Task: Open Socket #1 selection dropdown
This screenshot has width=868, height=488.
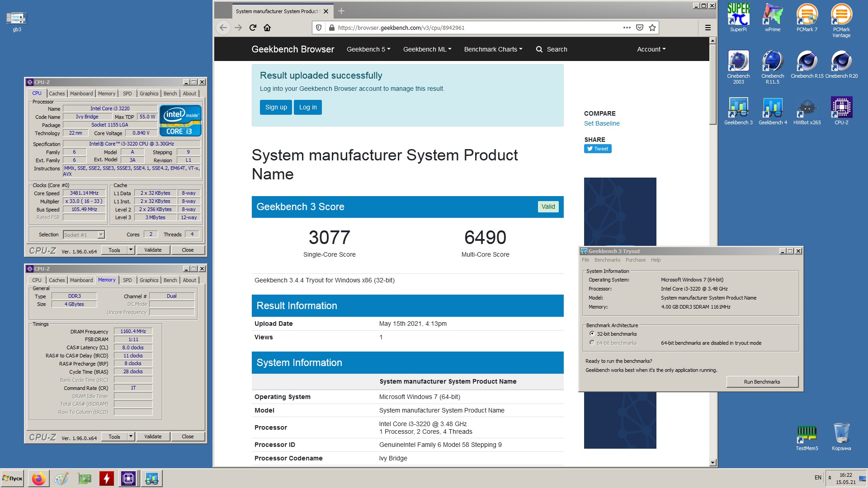Action: [84, 235]
